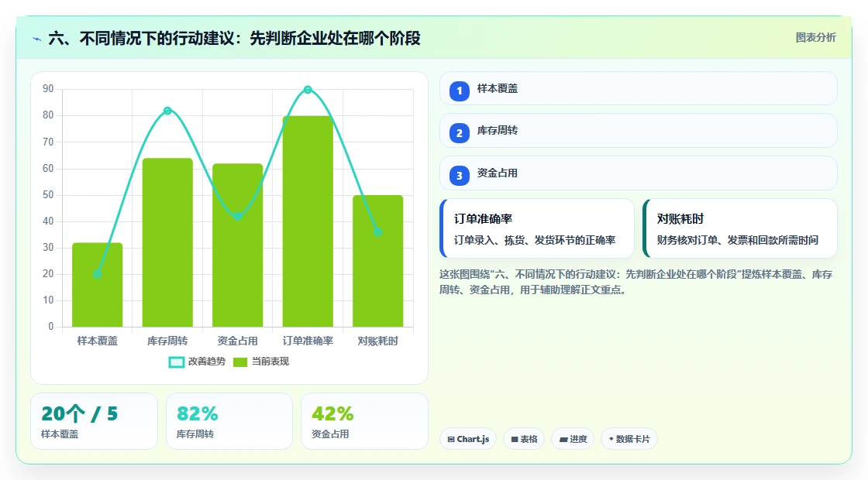Click the number 2 badge for 库存周转

pos(459,132)
